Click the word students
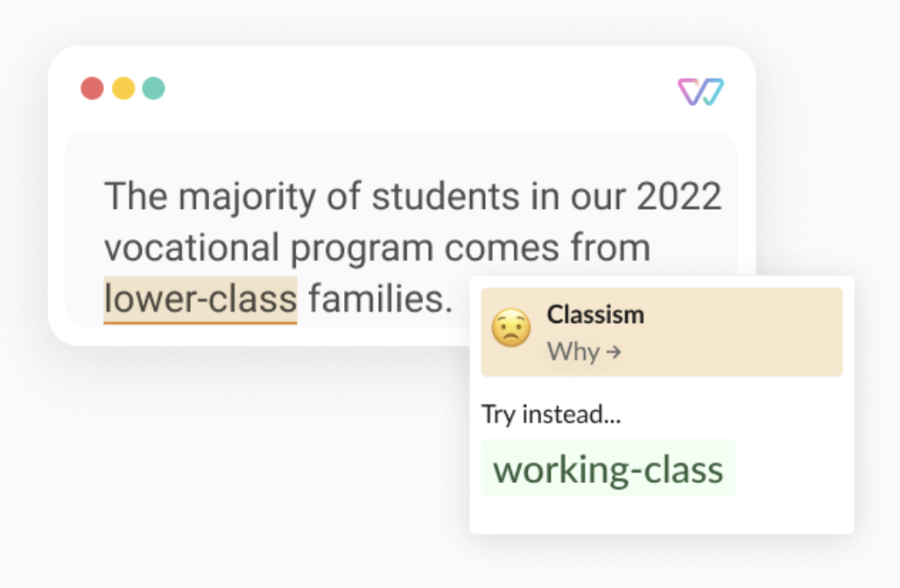 coord(445,198)
